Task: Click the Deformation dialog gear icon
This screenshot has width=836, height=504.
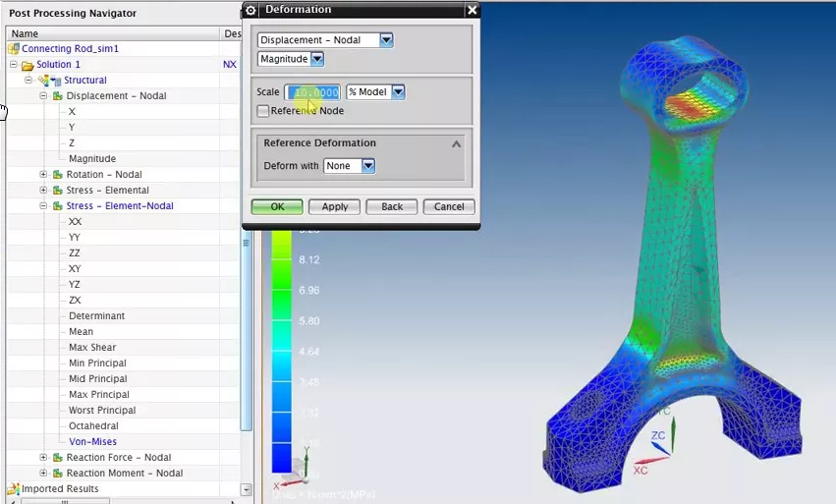Action: [x=251, y=10]
